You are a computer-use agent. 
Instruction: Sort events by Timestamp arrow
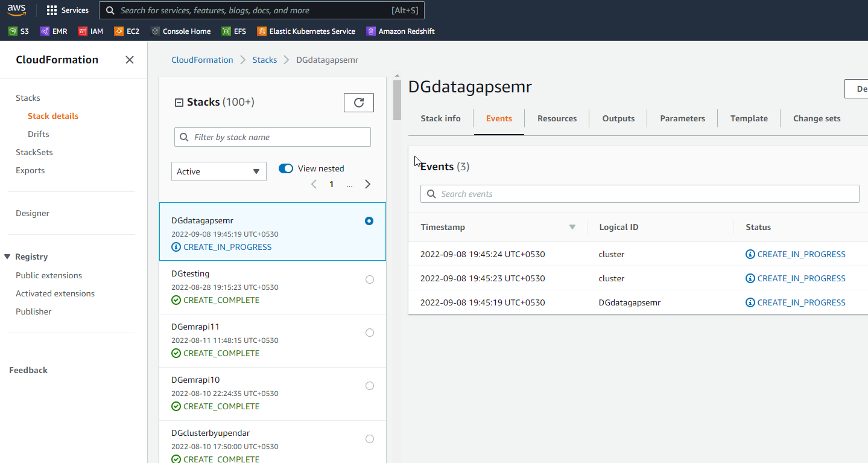point(572,227)
